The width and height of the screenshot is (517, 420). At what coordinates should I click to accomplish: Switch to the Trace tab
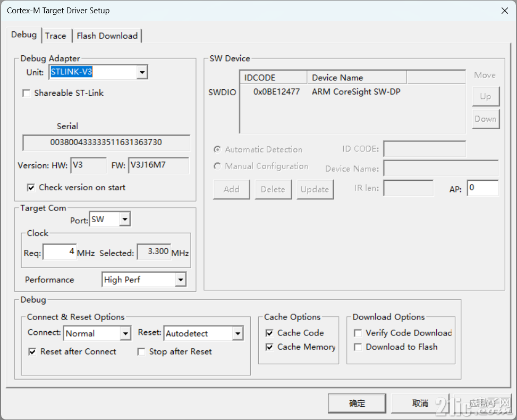point(55,36)
